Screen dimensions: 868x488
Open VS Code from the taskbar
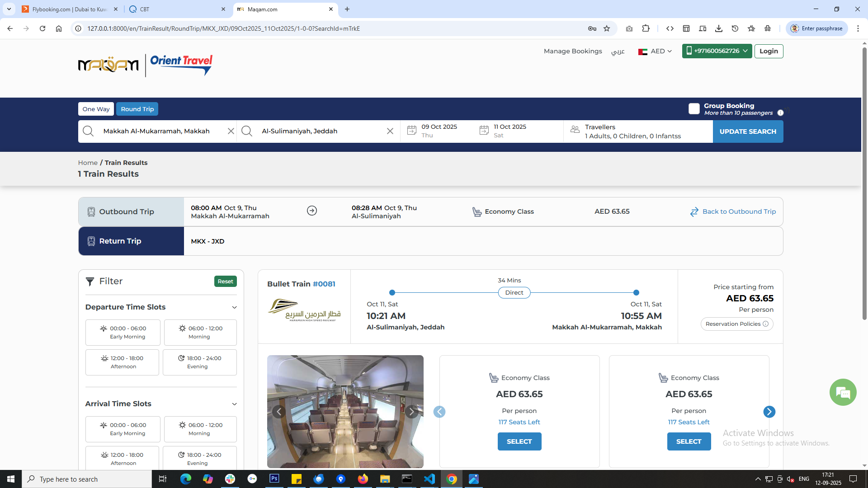429,479
